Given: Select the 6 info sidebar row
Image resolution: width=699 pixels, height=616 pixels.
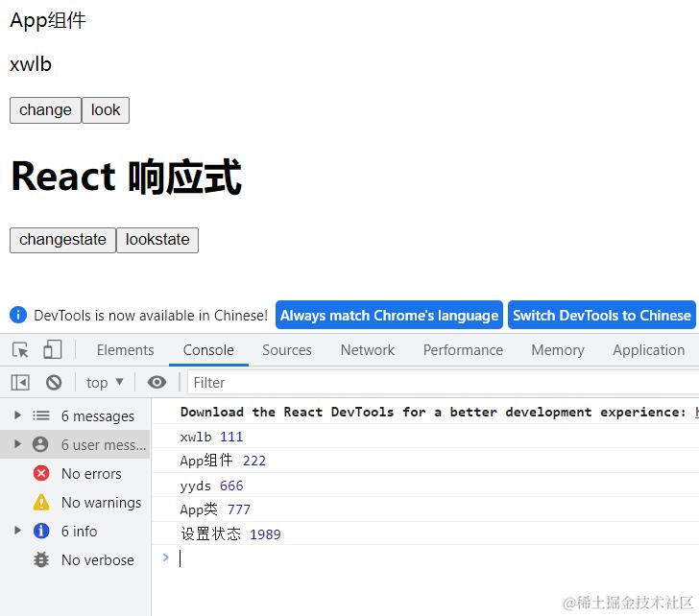Looking at the screenshot, I should pos(75,531).
